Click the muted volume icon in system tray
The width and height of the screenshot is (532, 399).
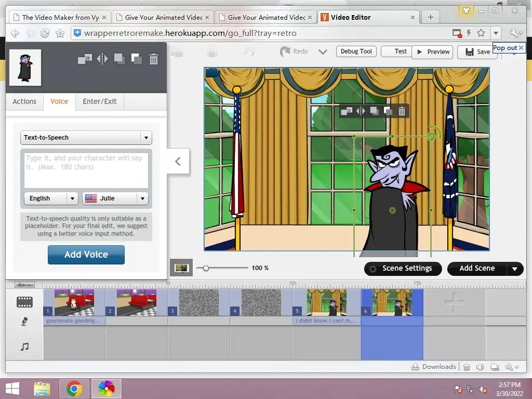point(483,389)
